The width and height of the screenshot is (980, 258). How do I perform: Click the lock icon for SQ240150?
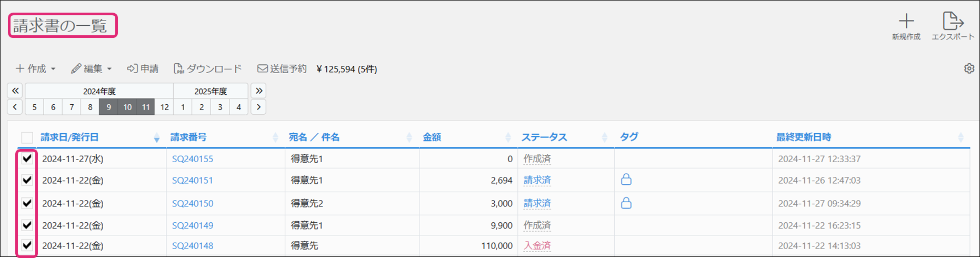pyautogui.click(x=626, y=203)
